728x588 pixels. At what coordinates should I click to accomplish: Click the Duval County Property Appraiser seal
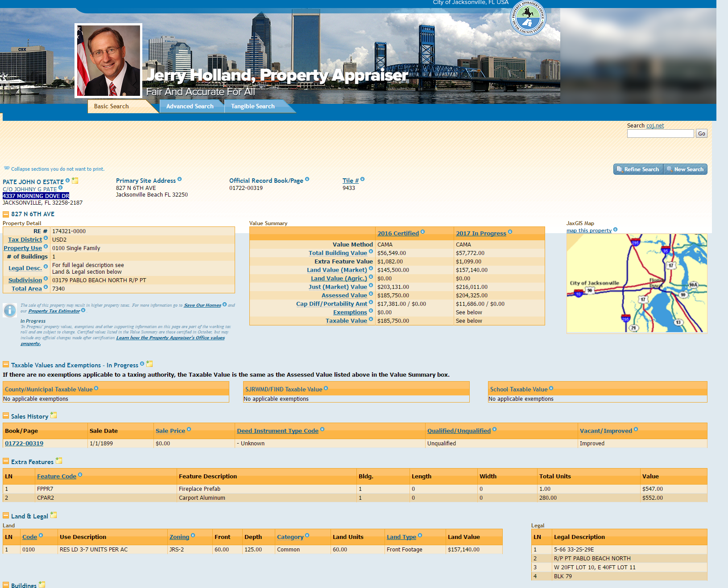(528, 18)
